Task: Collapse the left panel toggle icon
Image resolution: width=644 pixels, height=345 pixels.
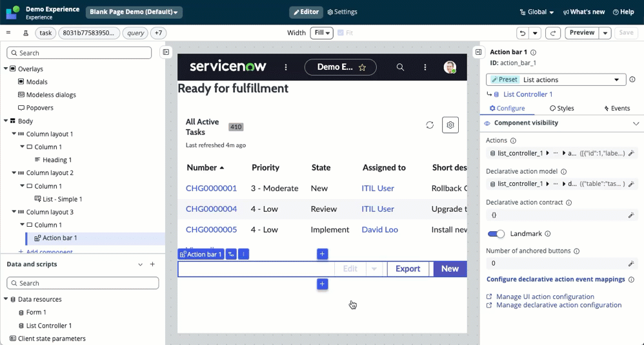Action: pos(166,52)
